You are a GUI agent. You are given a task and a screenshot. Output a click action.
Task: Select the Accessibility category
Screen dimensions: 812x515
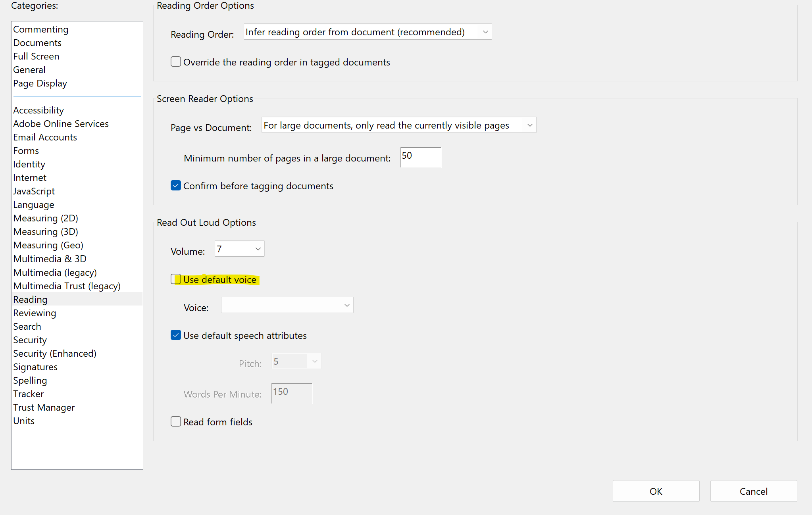click(x=38, y=110)
